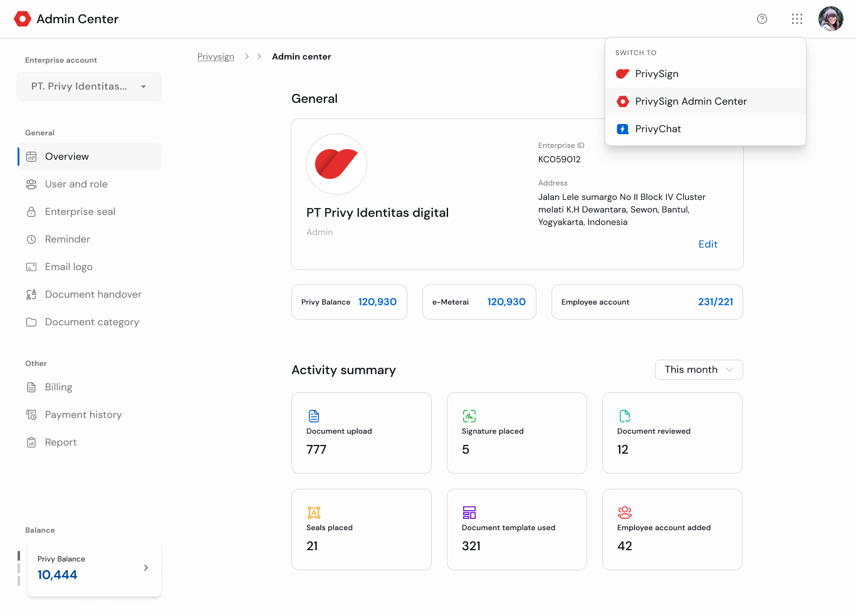Viewport: 856px width, 616px height.
Task: Click the PrivySign Admin Center hexagon icon in switcher
Action: (623, 102)
